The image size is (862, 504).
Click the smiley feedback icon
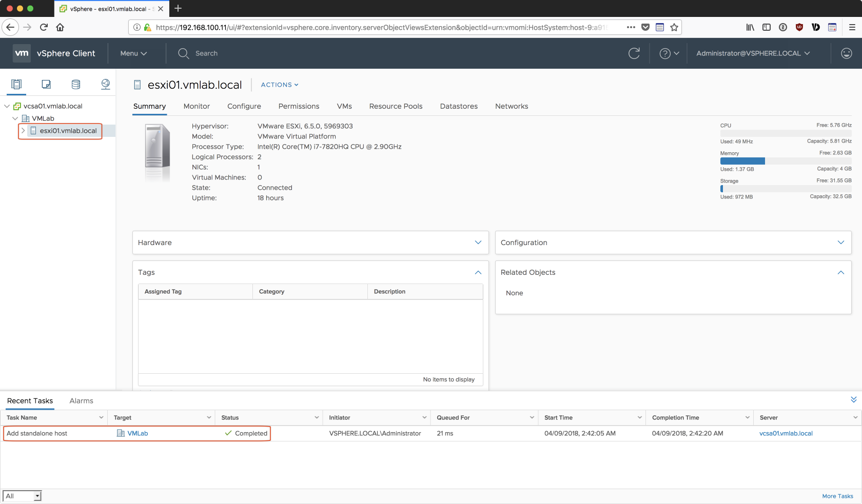(x=846, y=53)
